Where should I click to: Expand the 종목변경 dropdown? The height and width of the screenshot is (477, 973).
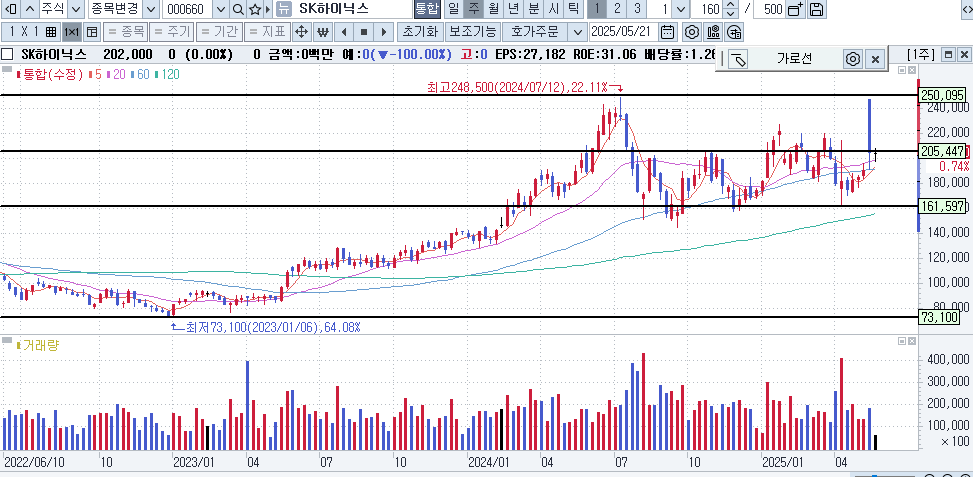pos(151,9)
